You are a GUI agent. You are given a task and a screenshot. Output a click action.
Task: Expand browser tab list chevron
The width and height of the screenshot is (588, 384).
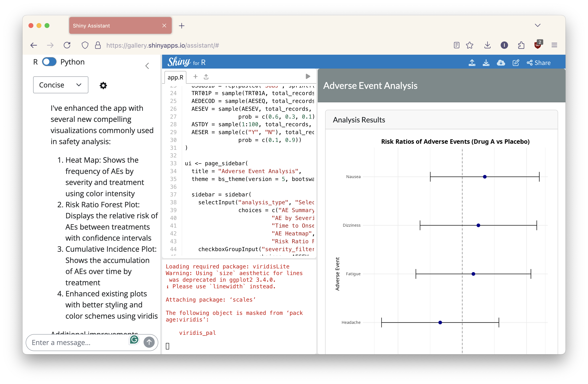(x=537, y=26)
